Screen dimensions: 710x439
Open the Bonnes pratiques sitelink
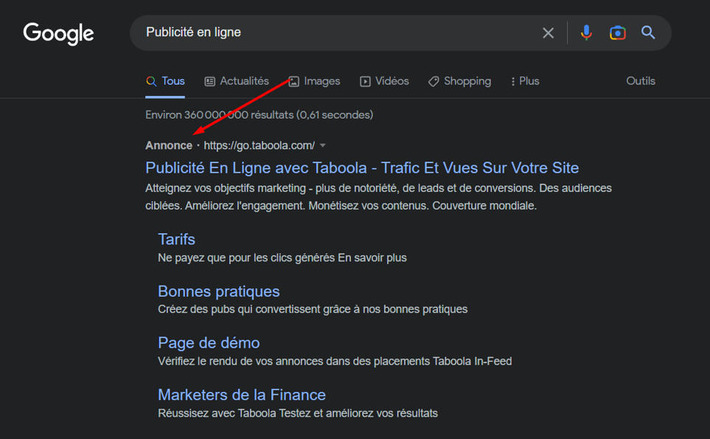pos(219,291)
